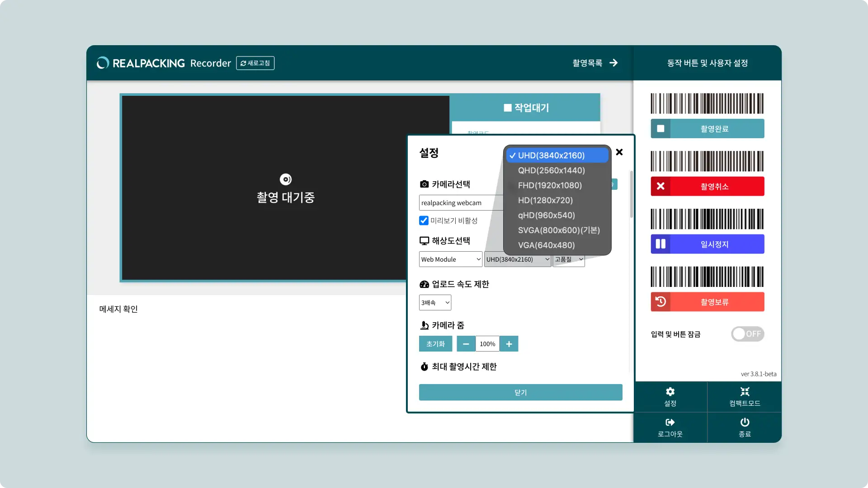Select FHD(1920x1080) resolution option

(x=550, y=185)
